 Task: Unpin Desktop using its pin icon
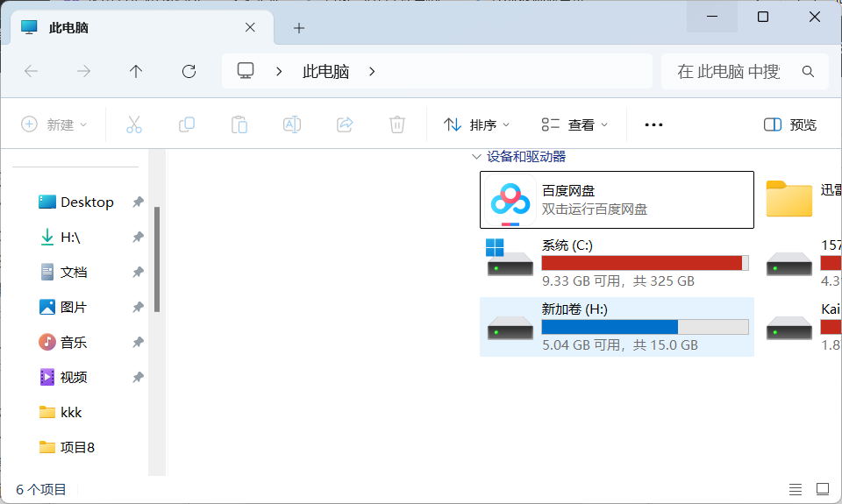tap(138, 202)
